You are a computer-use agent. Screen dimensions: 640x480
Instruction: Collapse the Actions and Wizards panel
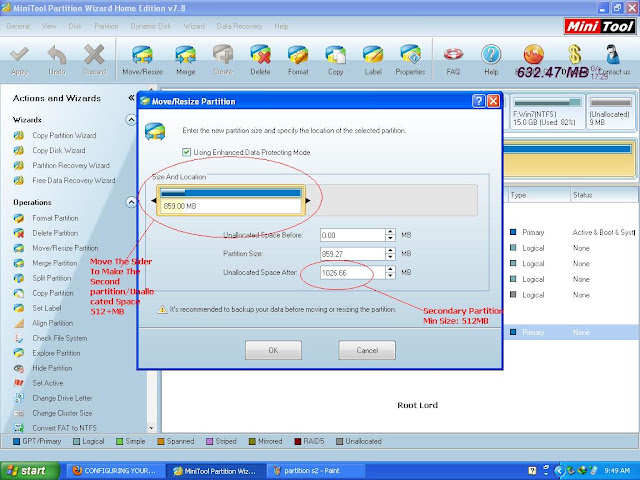[x=131, y=98]
